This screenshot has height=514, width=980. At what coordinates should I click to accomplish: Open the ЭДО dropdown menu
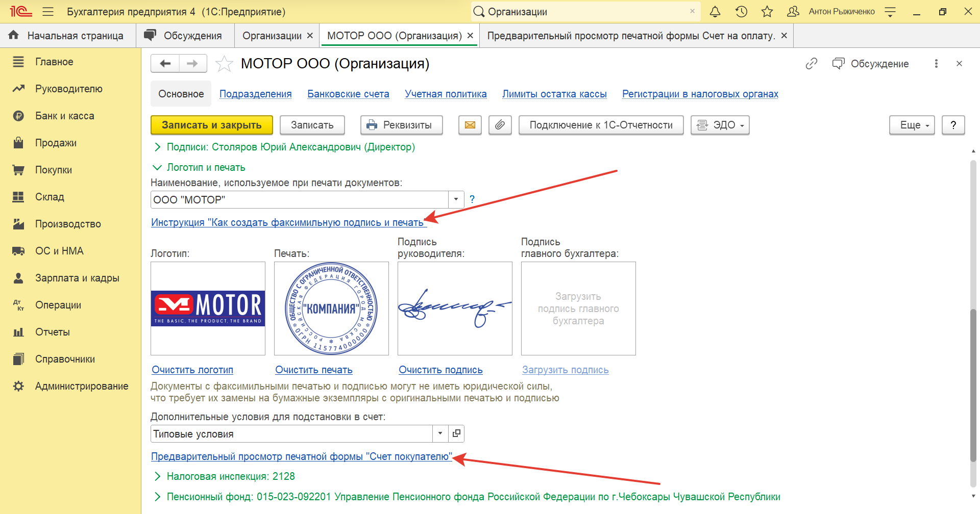click(720, 125)
